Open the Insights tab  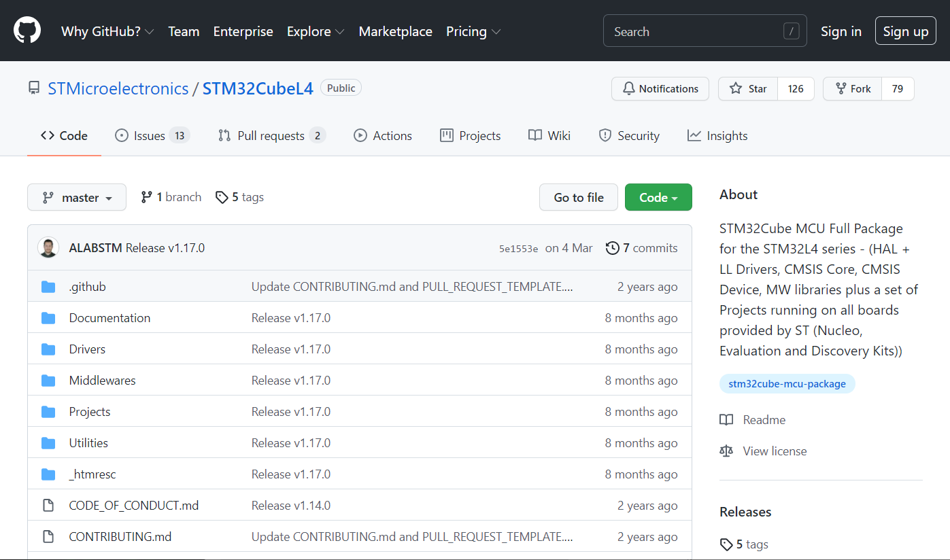(x=717, y=136)
